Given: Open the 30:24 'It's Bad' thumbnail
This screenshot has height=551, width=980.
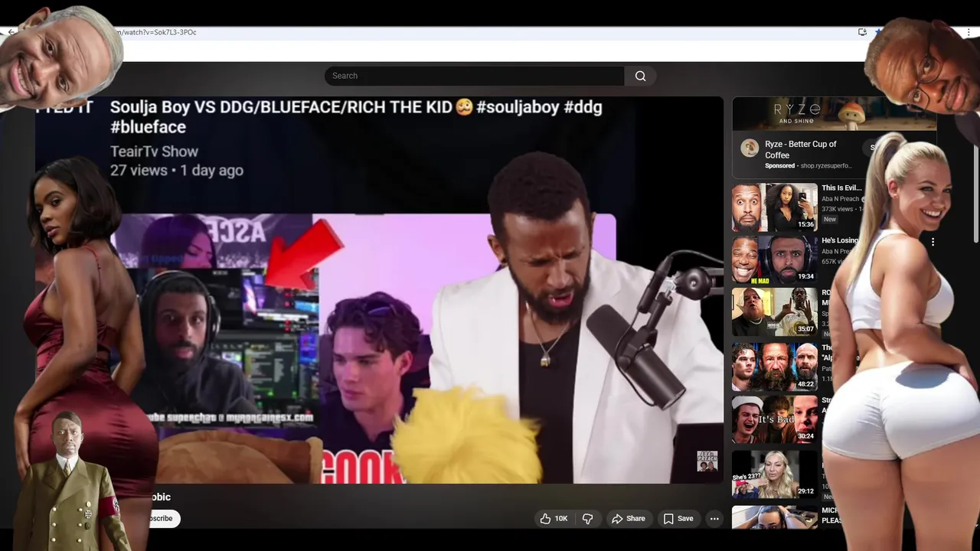Looking at the screenshot, I should pyautogui.click(x=775, y=419).
